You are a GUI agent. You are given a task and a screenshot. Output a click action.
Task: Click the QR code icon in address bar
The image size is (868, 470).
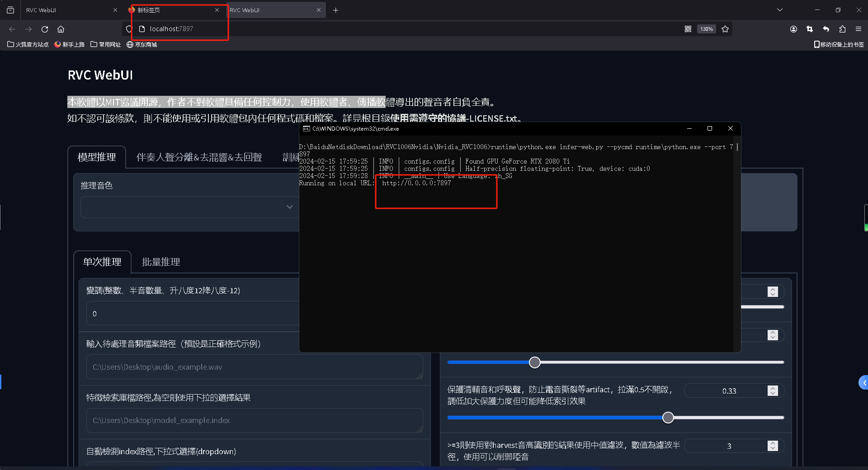tap(688, 29)
